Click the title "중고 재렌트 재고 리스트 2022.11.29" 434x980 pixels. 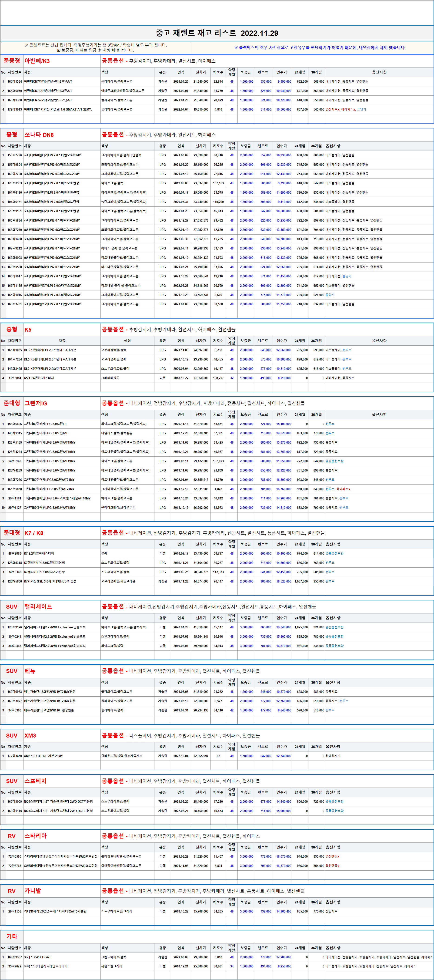[x=217, y=33]
